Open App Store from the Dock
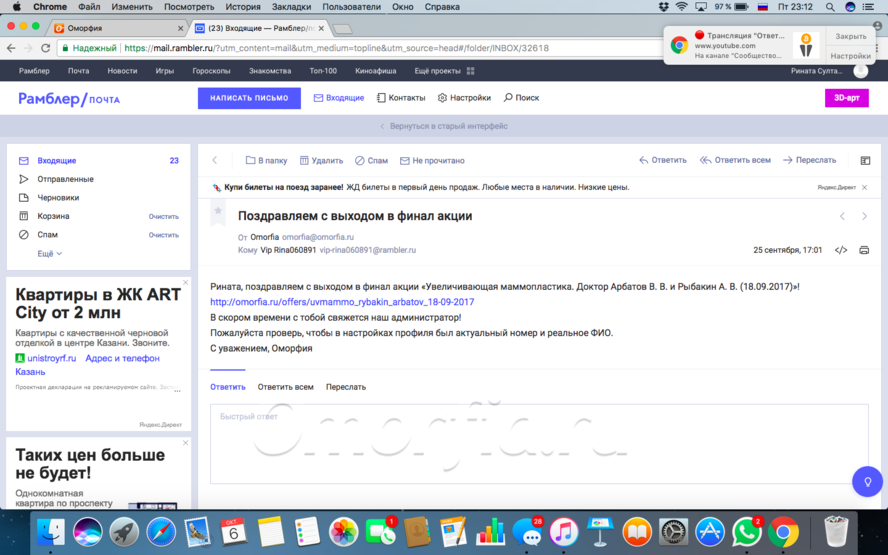888x555 pixels. click(x=710, y=532)
